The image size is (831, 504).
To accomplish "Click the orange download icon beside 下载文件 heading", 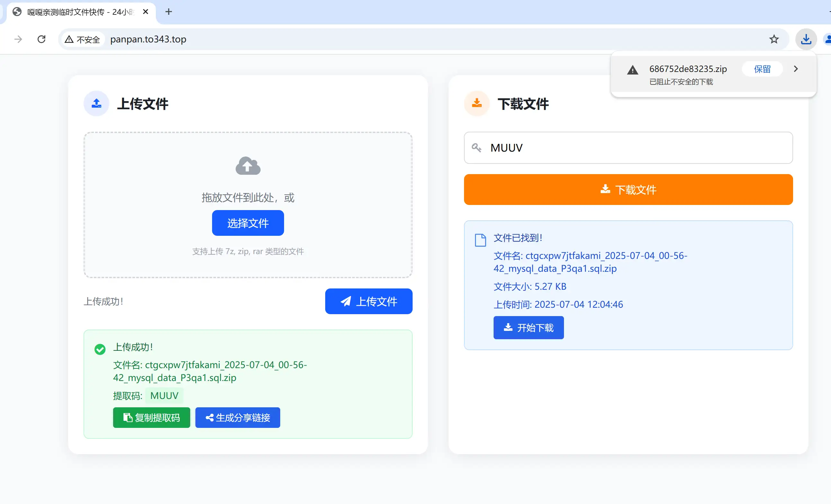I will pos(477,103).
